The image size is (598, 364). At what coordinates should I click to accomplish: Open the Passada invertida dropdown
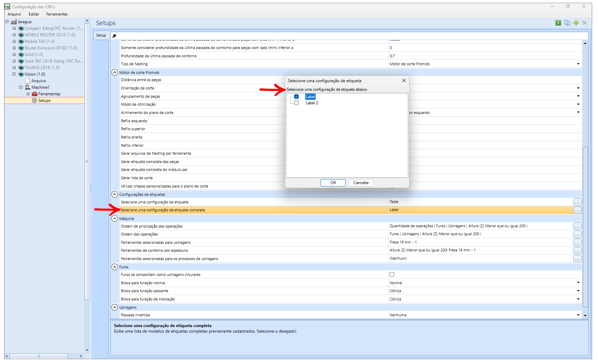click(x=578, y=315)
